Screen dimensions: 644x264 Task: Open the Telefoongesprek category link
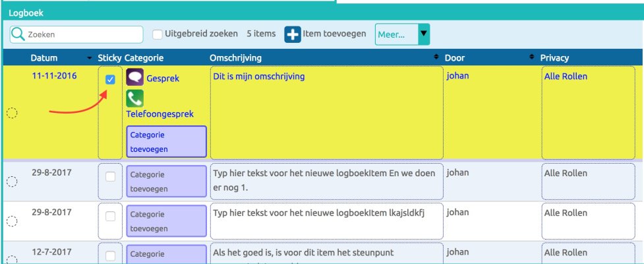(160, 114)
